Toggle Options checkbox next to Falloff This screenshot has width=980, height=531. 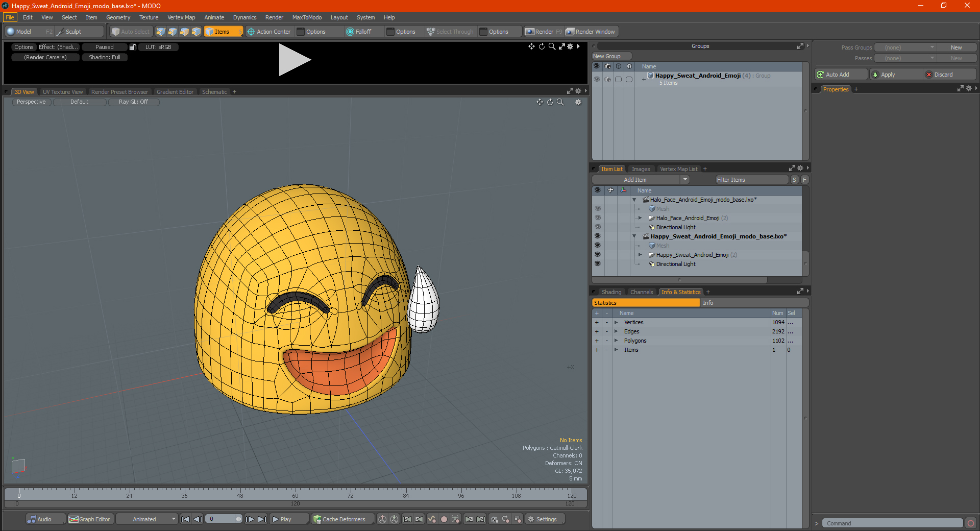[390, 32]
